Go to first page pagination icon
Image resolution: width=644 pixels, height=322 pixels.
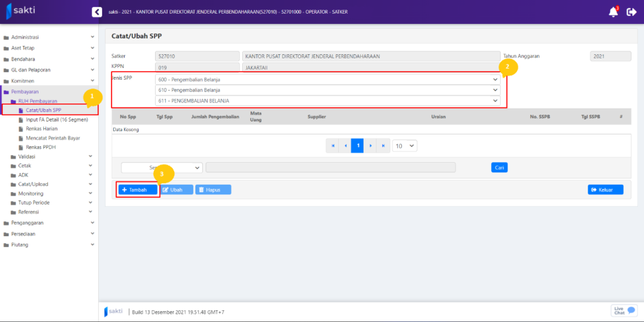333,146
